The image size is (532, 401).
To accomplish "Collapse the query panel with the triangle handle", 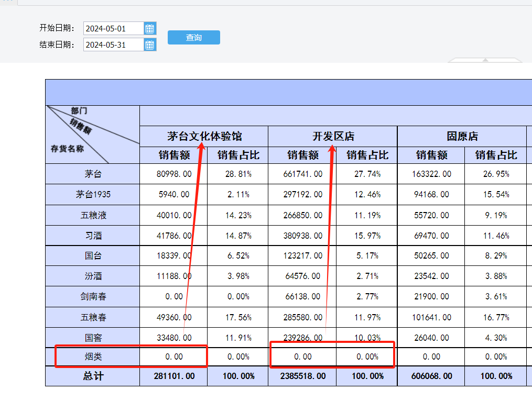I will (x=485, y=60).
